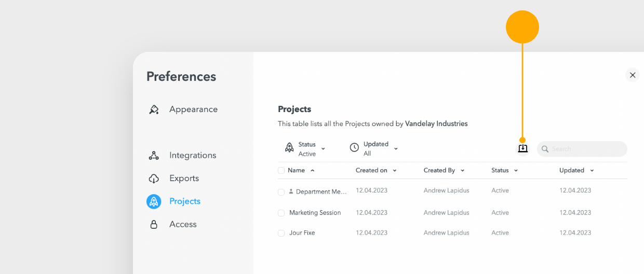Screen dimensions: 644x274
Task: Open Created By column sort chevron
Action: click(x=462, y=171)
